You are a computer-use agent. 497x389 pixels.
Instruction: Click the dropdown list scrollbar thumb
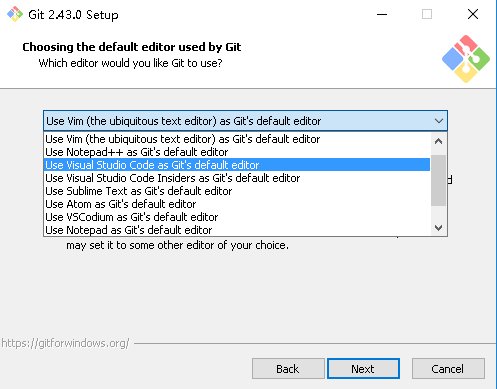[x=439, y=180]
